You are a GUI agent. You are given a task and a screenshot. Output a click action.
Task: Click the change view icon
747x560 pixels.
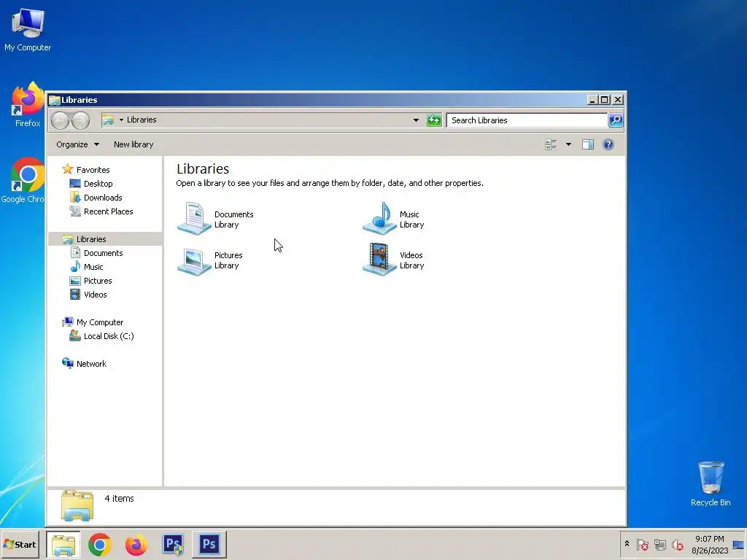(x=551, y=144)
